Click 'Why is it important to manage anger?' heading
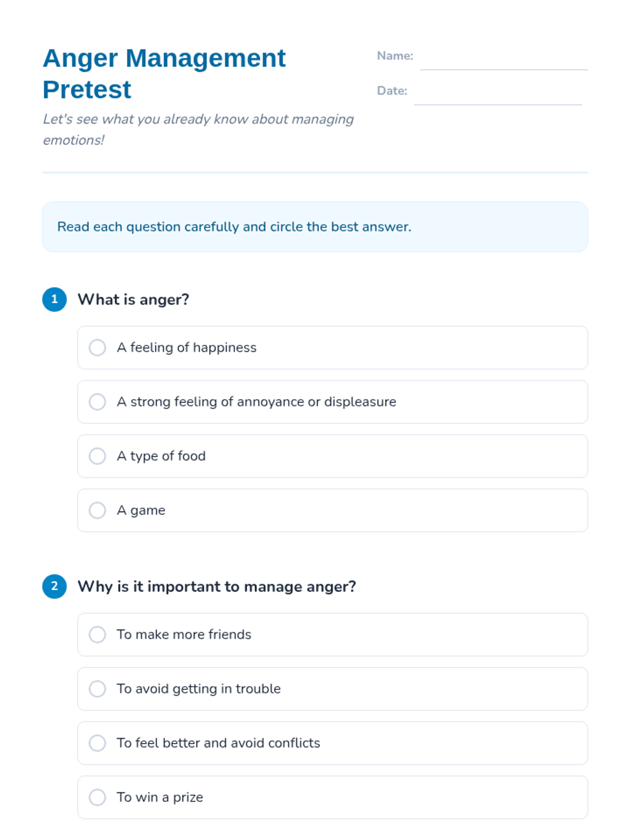 217,586
